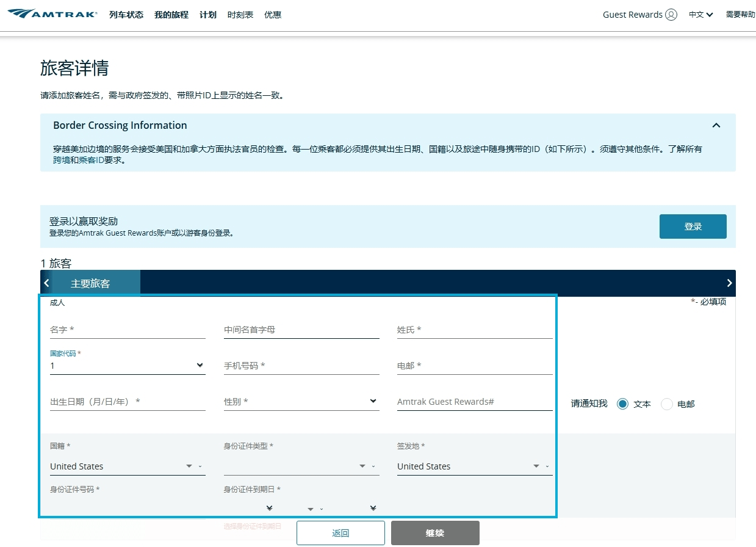This screenshot has height=547, width=756.
Task: Click the 继续 button
Action: click(x=435, y=533)
